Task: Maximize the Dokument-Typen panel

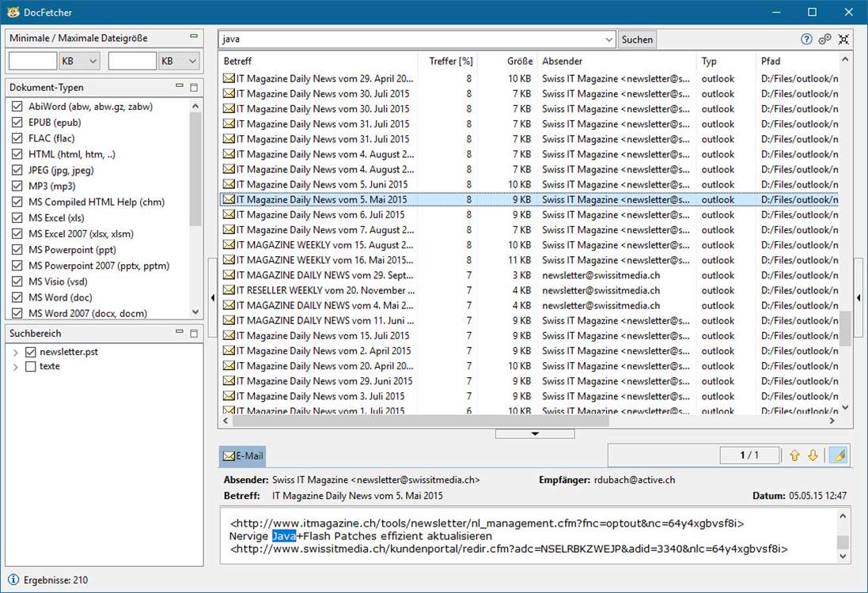Action: pos(194,87)
